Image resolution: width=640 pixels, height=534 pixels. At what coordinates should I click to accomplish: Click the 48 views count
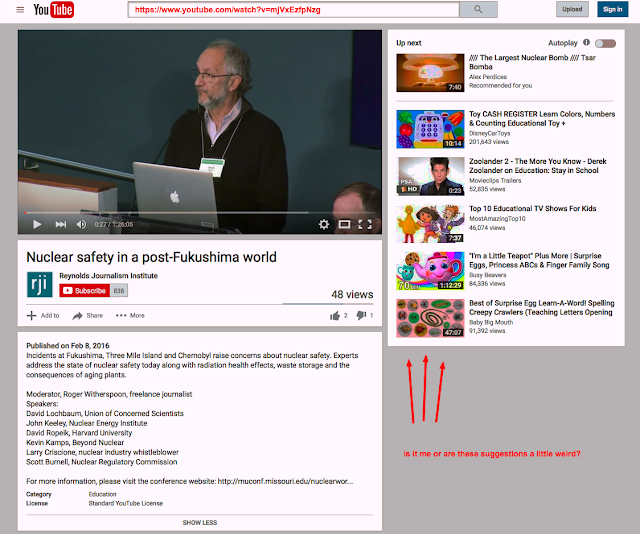(352, 294)
